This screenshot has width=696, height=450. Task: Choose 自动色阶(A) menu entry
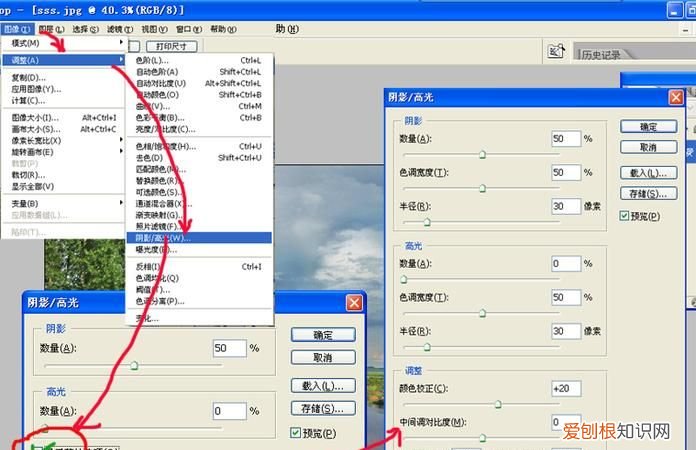point(199,71)
